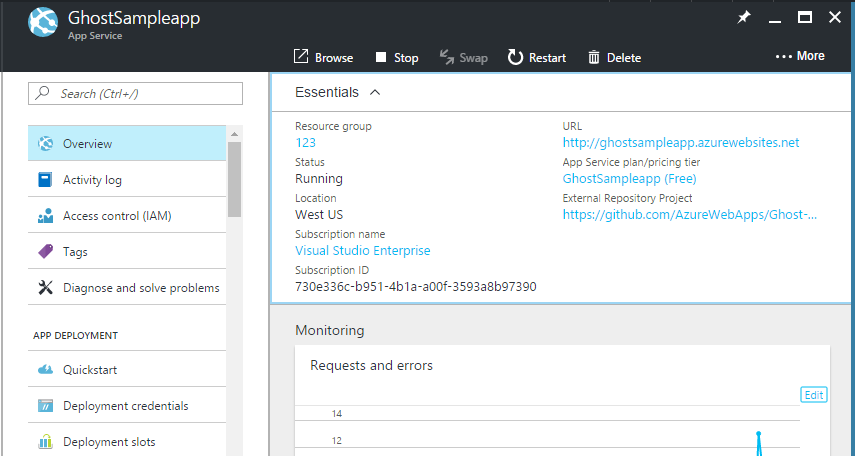Image resolution: width=855 pixels, height=456 pixels.
Task: Click resource group 123 link
Action: 305,143
